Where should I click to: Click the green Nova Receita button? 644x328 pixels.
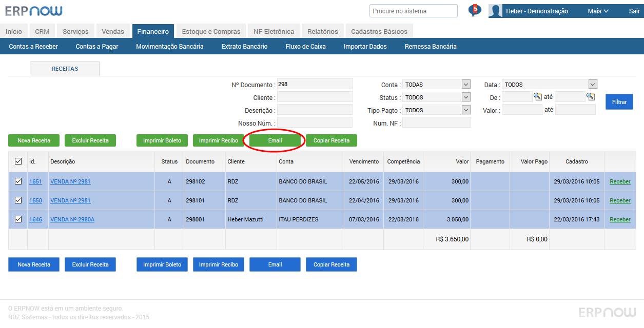click(34, 140)
